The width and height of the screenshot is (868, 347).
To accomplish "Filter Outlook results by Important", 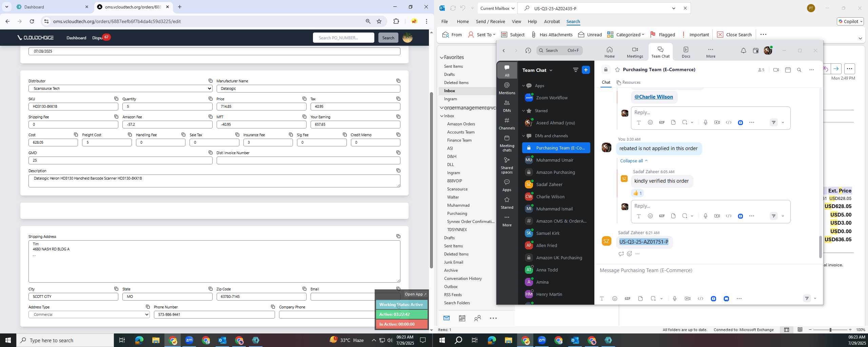I will pyautogui.click(x=695, y=35).
